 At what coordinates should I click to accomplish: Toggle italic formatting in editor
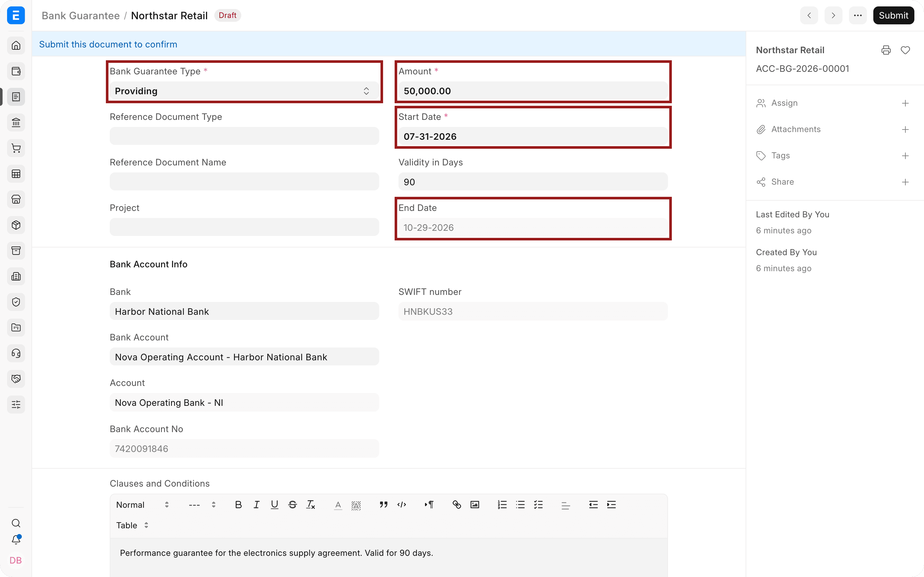tap(256, 505)
